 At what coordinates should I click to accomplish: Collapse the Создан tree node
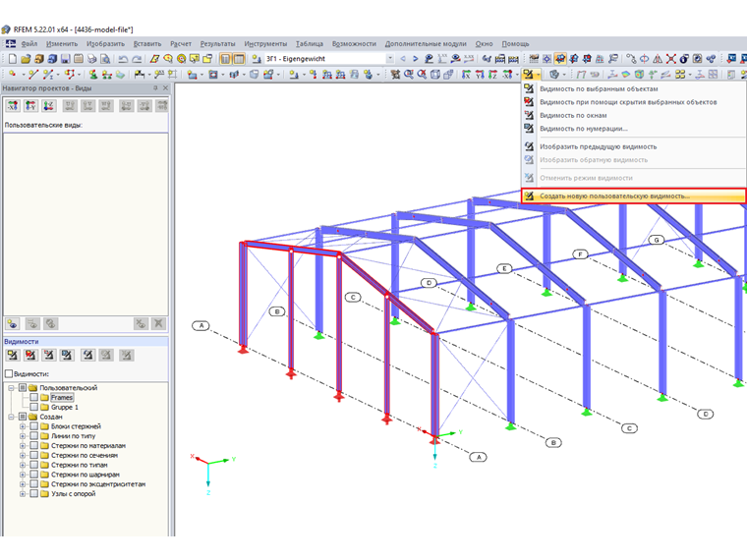pos(11,417)
